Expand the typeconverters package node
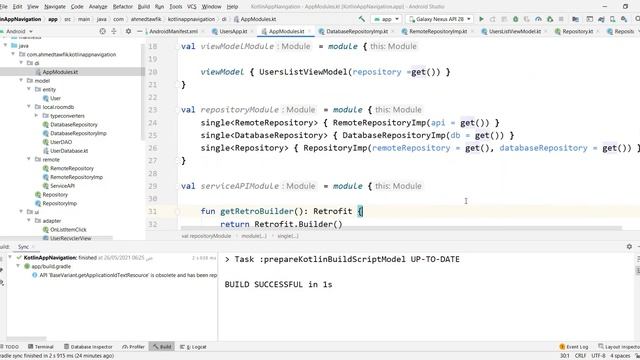Screen dimensions: 640x360 click(37, 116)
